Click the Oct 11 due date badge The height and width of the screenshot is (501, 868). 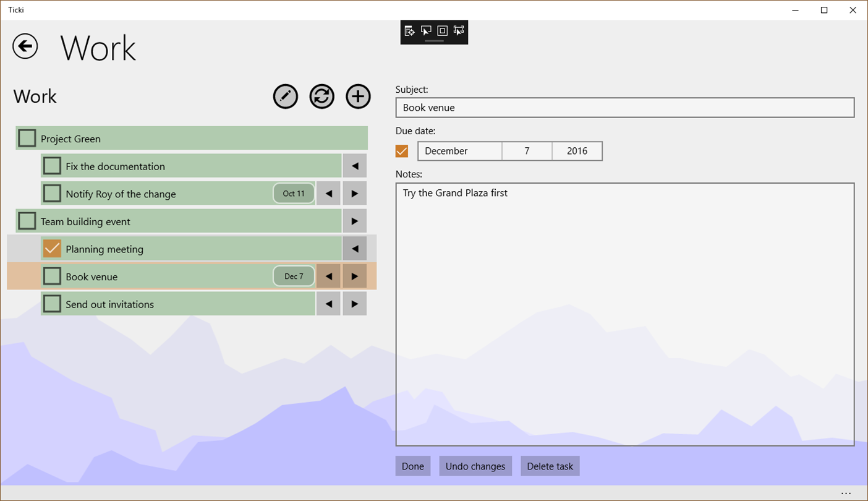tap(294, 194)
